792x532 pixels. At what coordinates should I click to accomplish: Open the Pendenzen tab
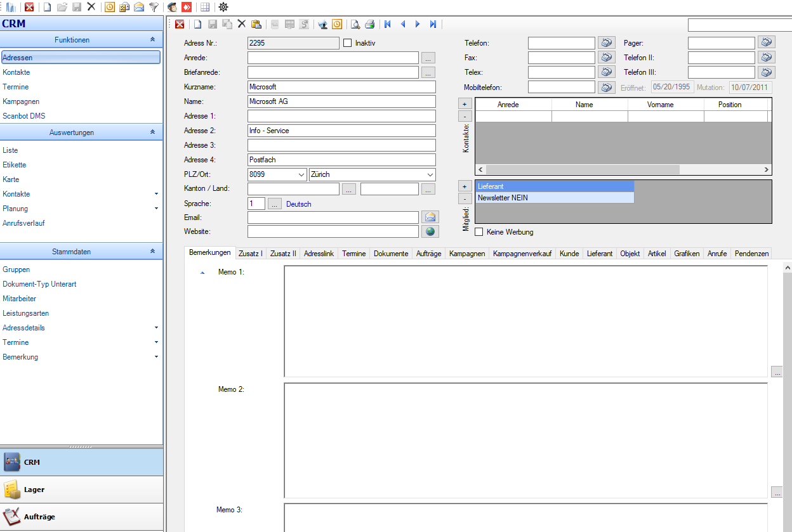click(x=751, y=254)
